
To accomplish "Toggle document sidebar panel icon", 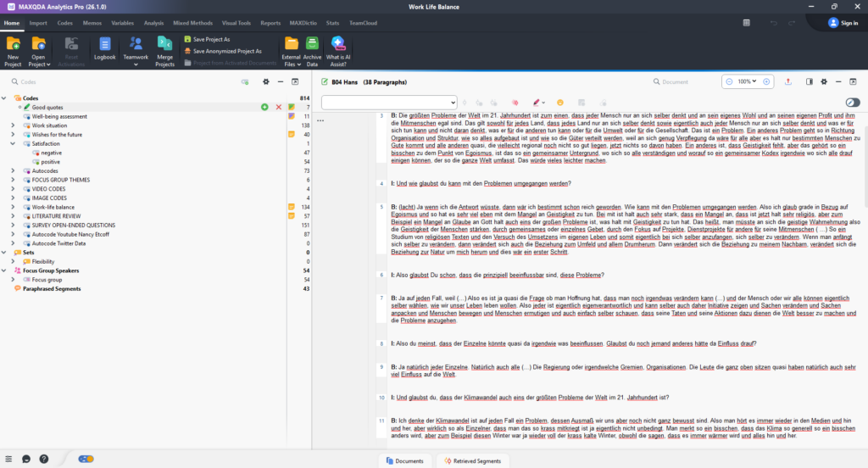I will (810, 81).
